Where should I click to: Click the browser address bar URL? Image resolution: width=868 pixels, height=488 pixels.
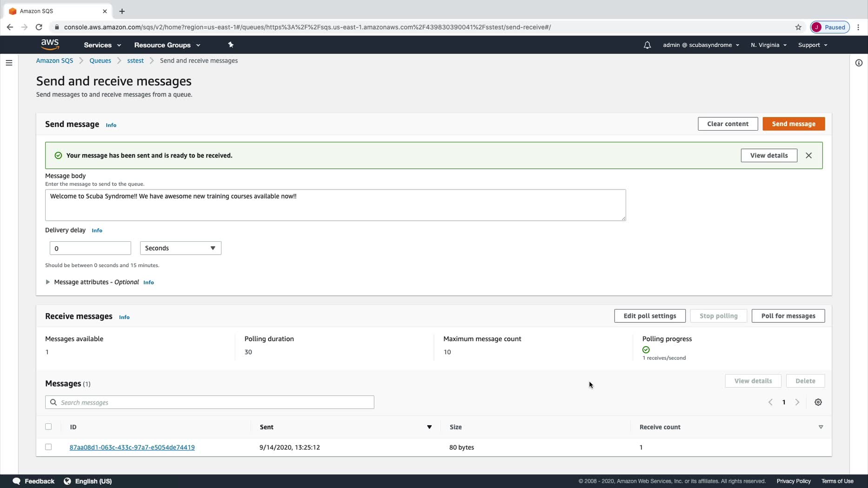(307, 27)
